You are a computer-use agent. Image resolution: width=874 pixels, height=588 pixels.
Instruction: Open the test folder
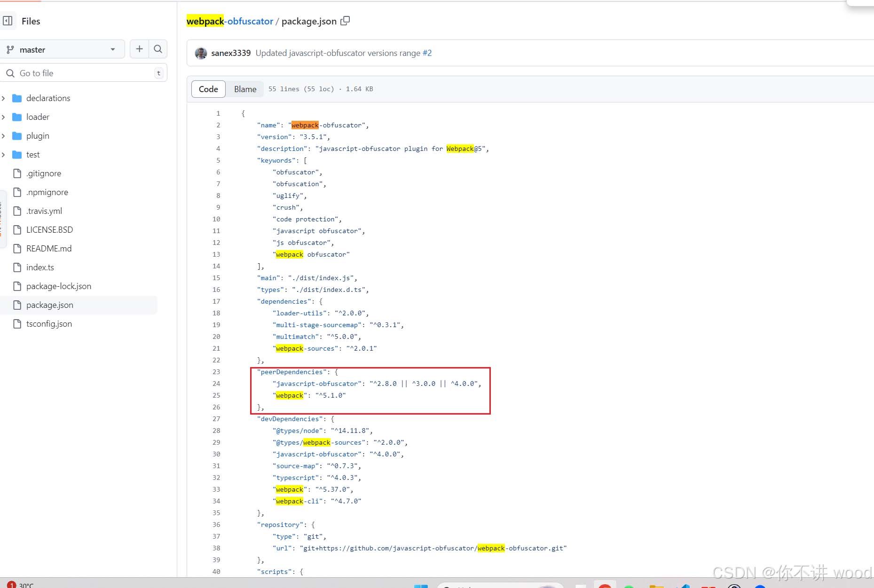tap(33, 155)
